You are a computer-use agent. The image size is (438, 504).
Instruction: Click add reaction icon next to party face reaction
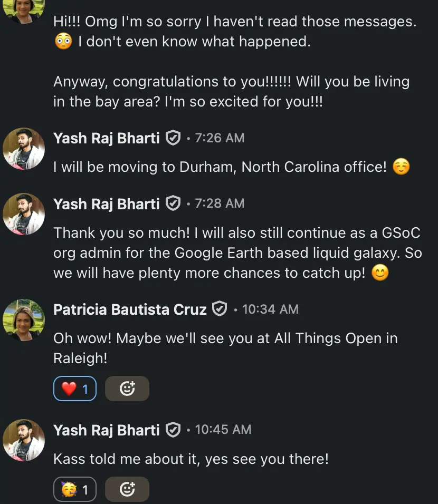[x=127, y=490]
